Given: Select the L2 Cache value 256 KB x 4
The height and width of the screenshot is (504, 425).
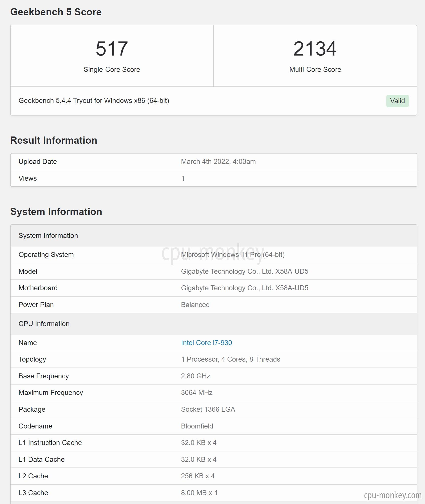Looking at the screenshot, I should (x=198, y=476).
